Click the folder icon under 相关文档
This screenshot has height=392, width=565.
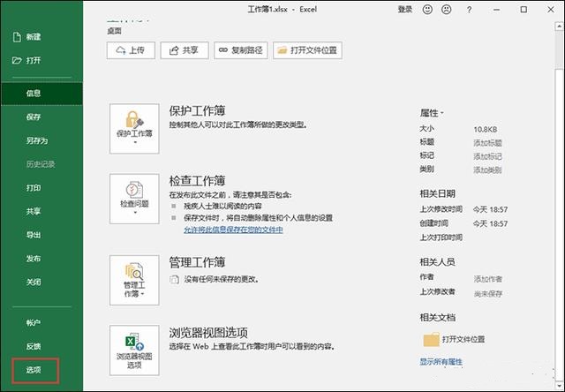431,339
